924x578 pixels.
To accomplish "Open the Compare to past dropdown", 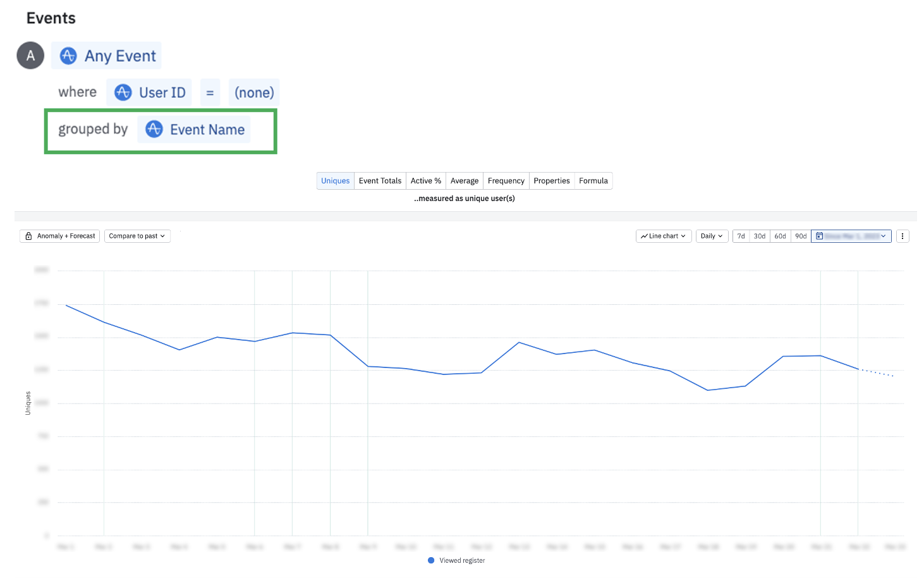I will click(x=137, y=236).
